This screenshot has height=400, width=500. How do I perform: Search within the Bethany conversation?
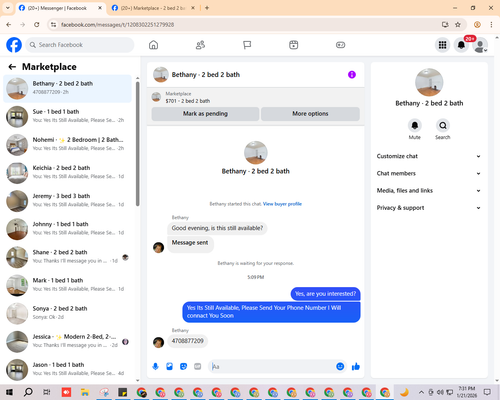coord(443,125)
